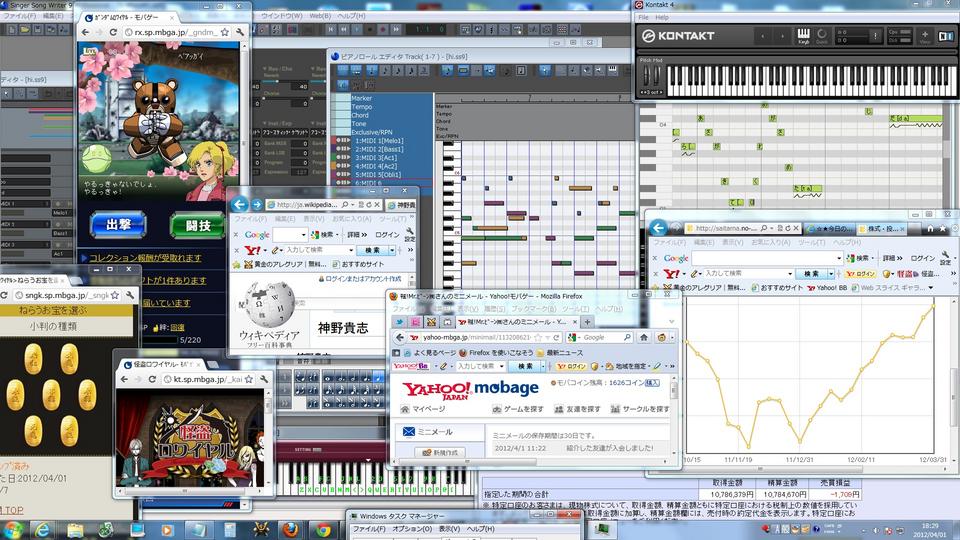Click back arrow in the Wikipedia IE window
The width and height of the screenshot is (960, 540).
point(239,204)
